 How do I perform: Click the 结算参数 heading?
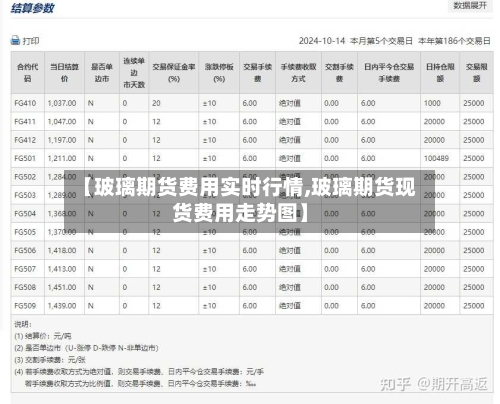point(32,8)
